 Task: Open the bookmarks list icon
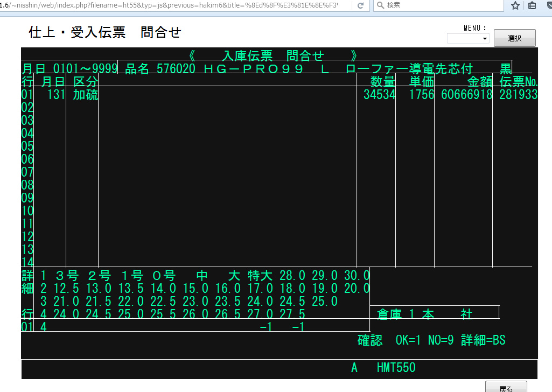(x=532, y=5)
